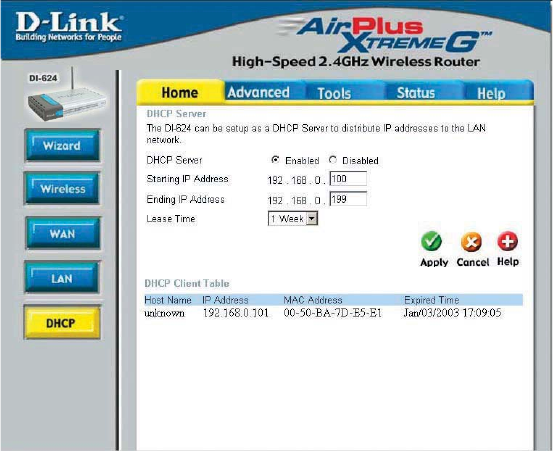Click the Ending IP Address field

tap(348, 199)
